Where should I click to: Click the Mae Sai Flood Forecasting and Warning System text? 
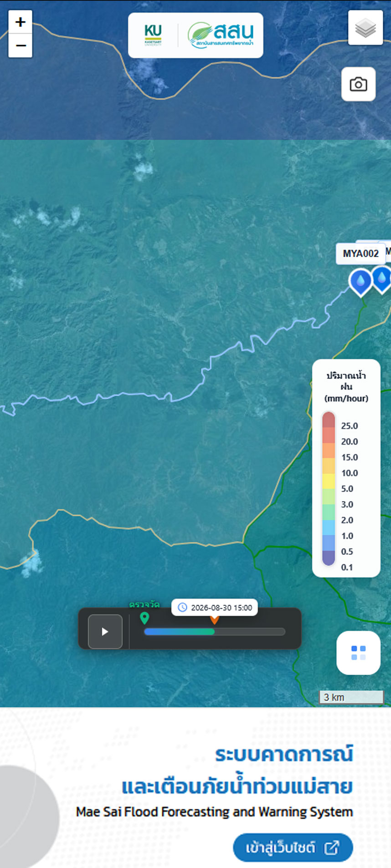[215, 812]
